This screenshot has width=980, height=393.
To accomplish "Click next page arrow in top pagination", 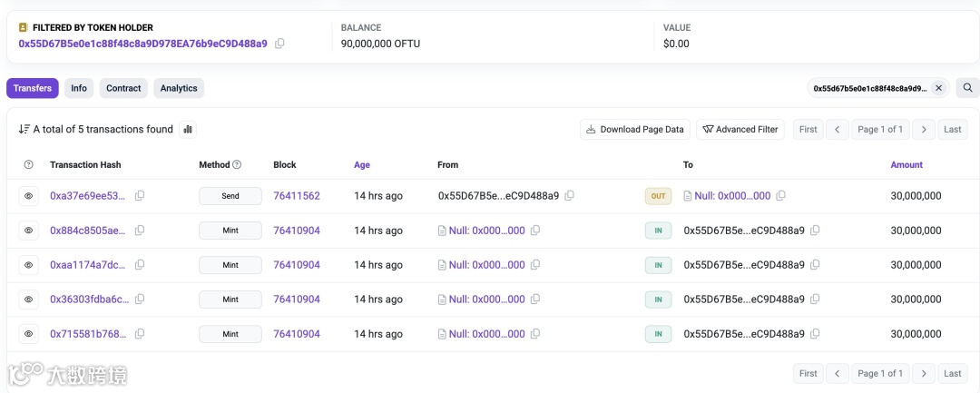I will click(x=924, y=129).
